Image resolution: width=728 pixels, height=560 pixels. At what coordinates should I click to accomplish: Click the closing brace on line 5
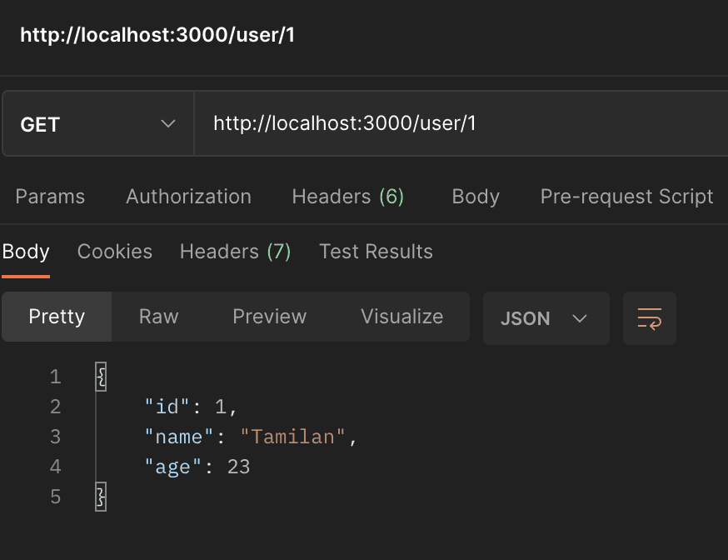click(101, 497)
